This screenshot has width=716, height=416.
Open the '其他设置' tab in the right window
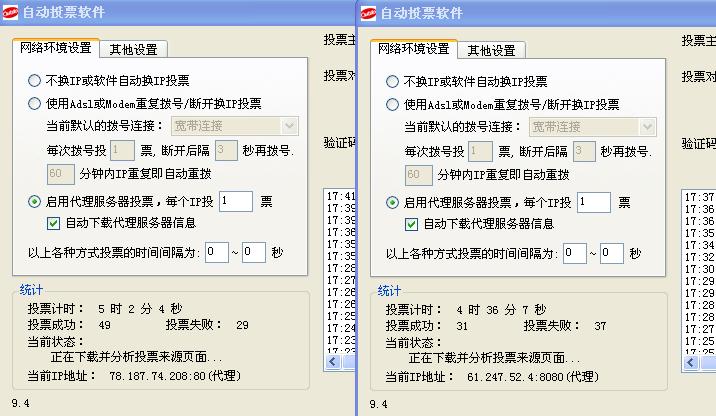tap(492, 50)
